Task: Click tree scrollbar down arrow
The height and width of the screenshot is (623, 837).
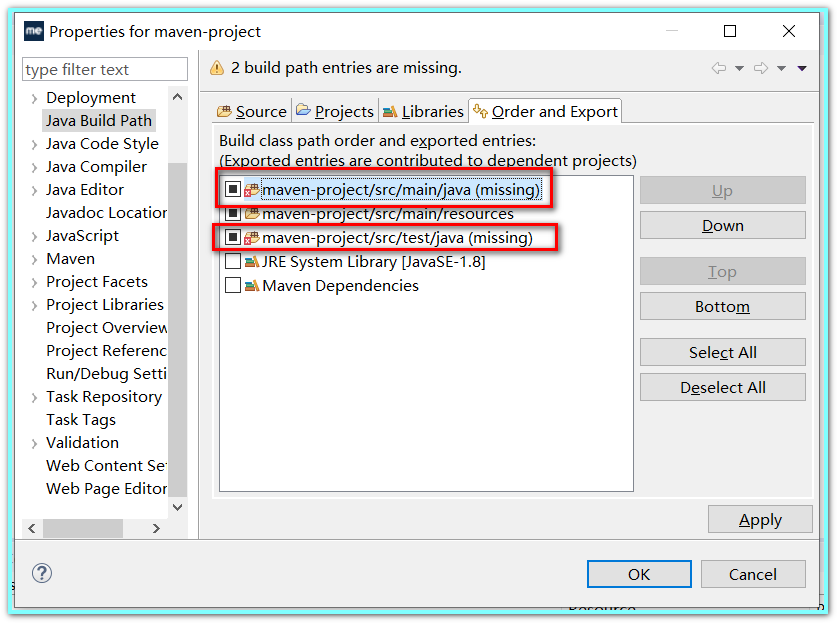Action: (x=178, y=507)
